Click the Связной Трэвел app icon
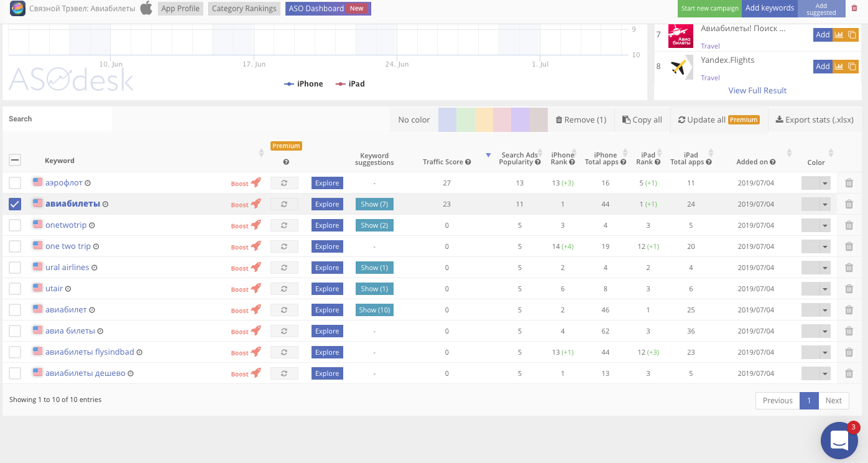Screen dimensions: 868x463 click(17, 8)
